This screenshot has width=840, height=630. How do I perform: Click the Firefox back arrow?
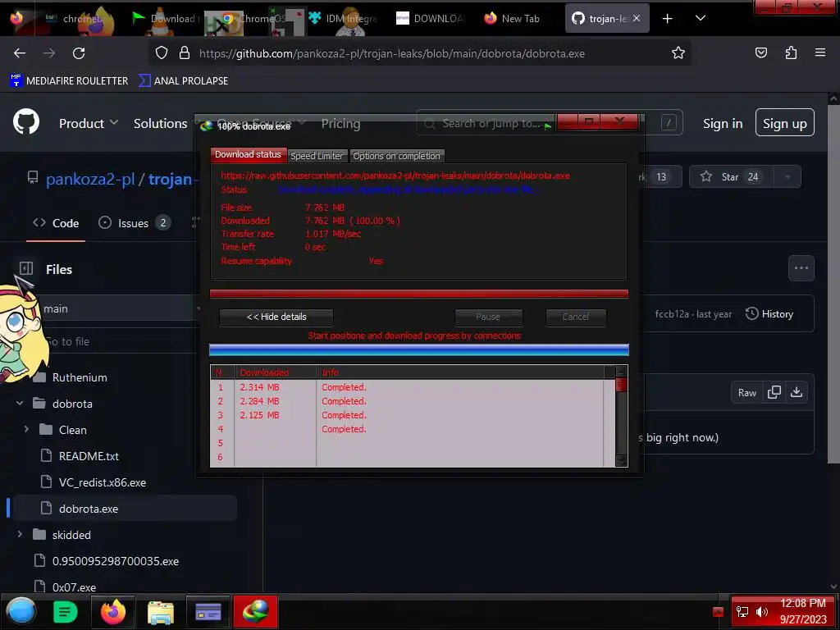click(20, 53)
